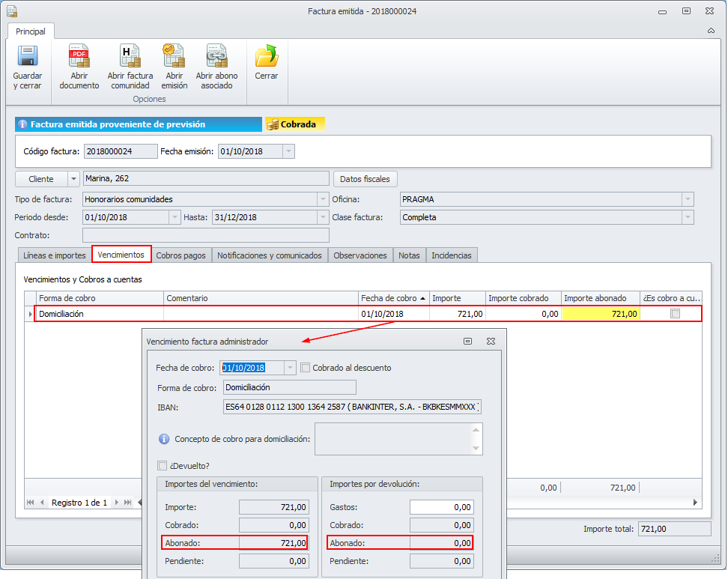The height and width of the screenshot is (579, 728).
Task: Collapse the ribbon with the chevron
Action: (x=711, y=31)
